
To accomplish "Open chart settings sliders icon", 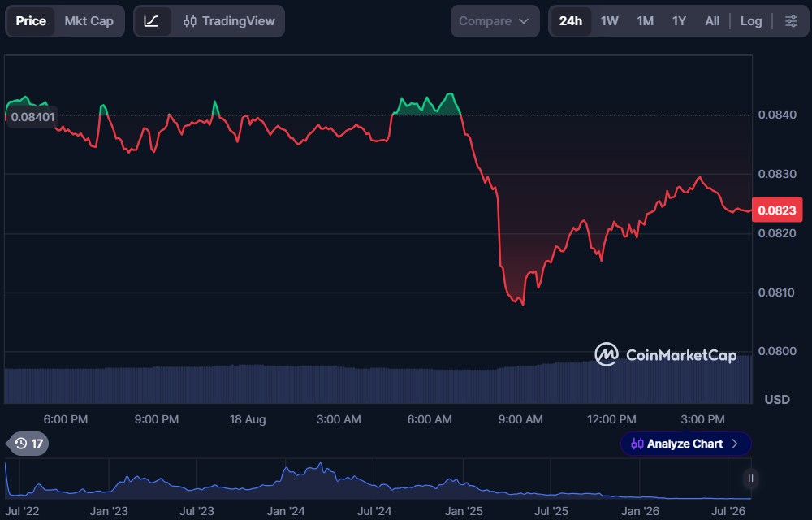I will [791, 21].
